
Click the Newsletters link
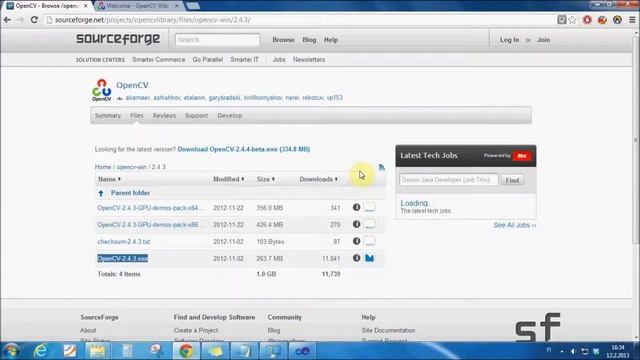pyautogui.click(x=309, y=60)
